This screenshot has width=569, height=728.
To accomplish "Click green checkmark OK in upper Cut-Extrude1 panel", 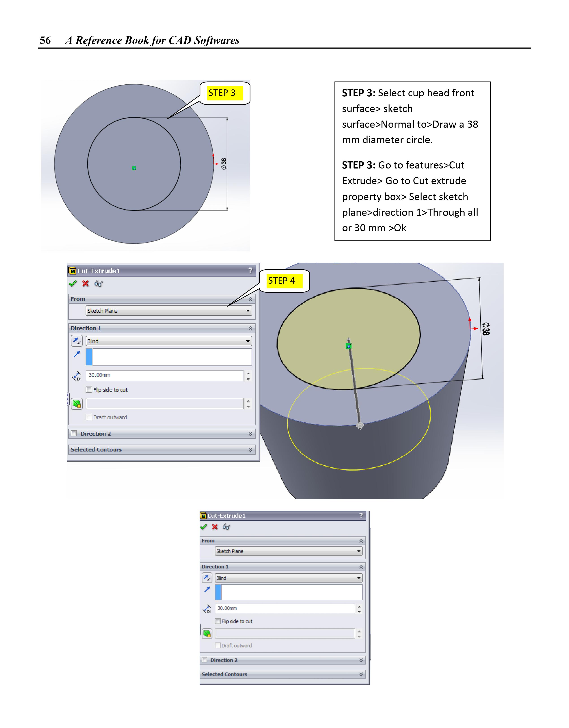I will 73,283.
